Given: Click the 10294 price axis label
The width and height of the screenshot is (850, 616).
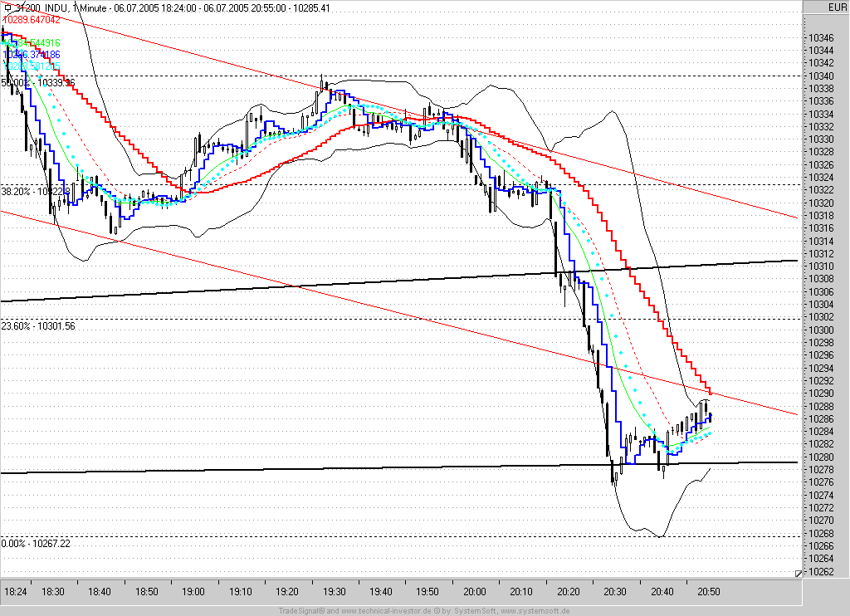Looking at the screenshot, I should (x=821, y=368).
